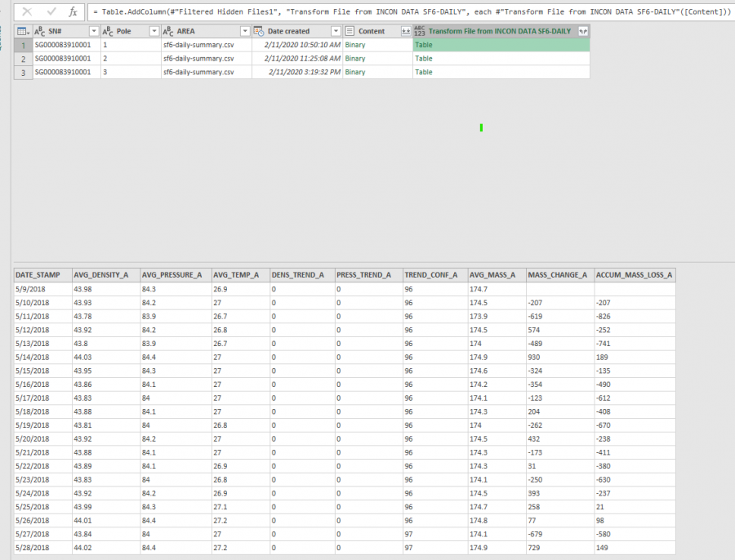735x560 pixels.
Task: Click the 5/9/2018 date cell
Action: pyautogui.click(x=42, y=289)
